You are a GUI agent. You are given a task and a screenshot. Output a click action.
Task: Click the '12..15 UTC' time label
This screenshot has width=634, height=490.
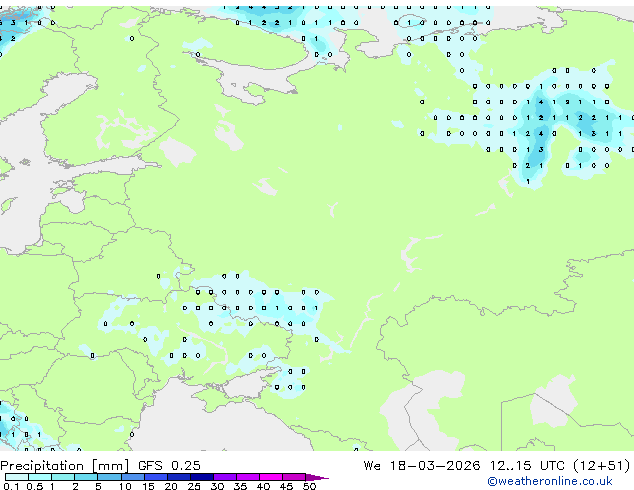click(526, 466)
